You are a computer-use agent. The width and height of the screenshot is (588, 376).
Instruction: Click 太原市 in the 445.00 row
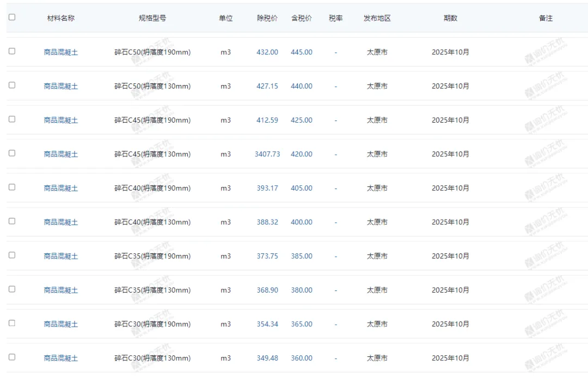(x=377, y=52)
